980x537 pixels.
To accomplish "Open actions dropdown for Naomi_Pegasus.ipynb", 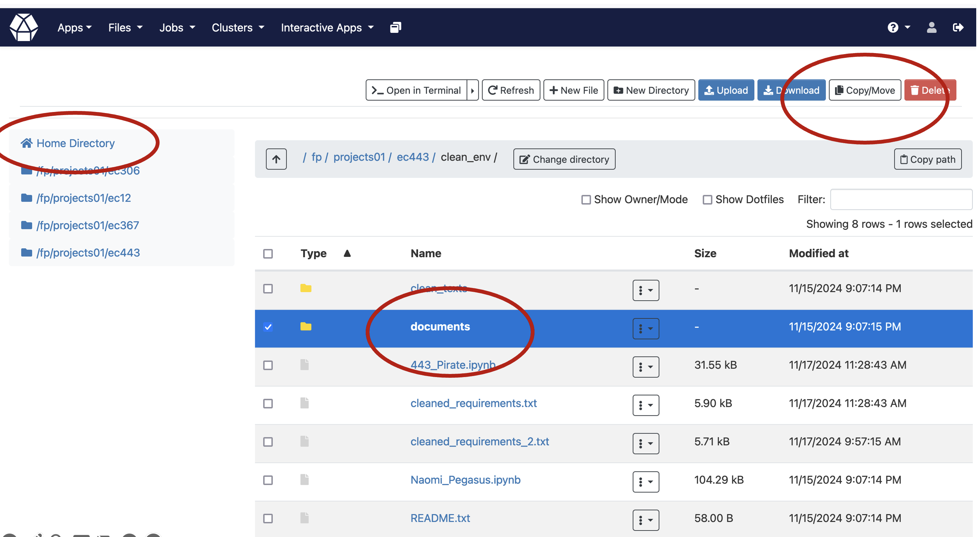I will pyautogui.click(x=645, y=482).
